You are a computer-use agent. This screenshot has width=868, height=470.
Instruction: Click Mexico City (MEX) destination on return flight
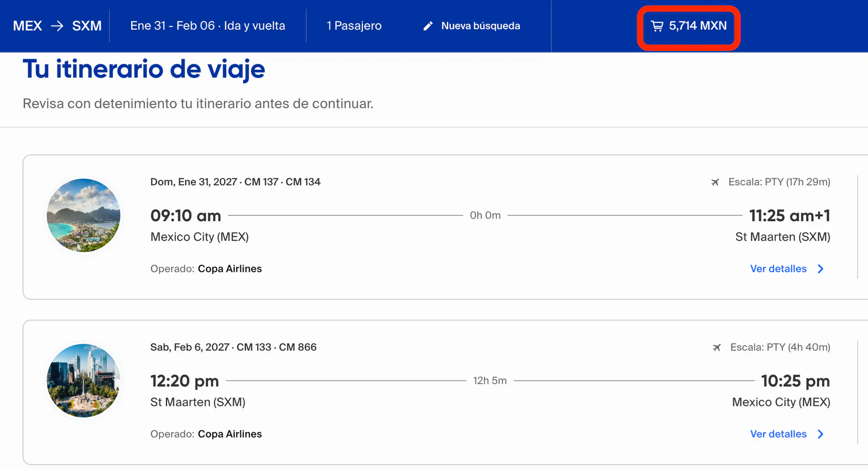[x=781, y=402]
